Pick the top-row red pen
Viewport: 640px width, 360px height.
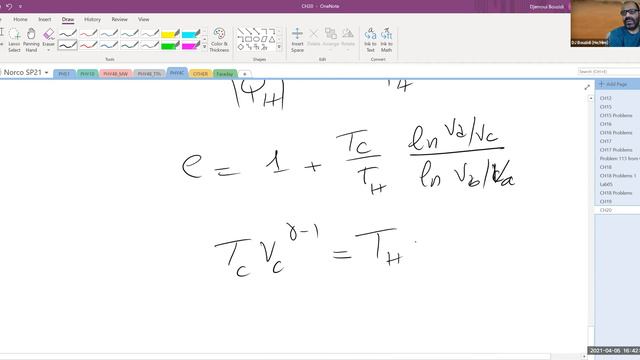(88, 33)
